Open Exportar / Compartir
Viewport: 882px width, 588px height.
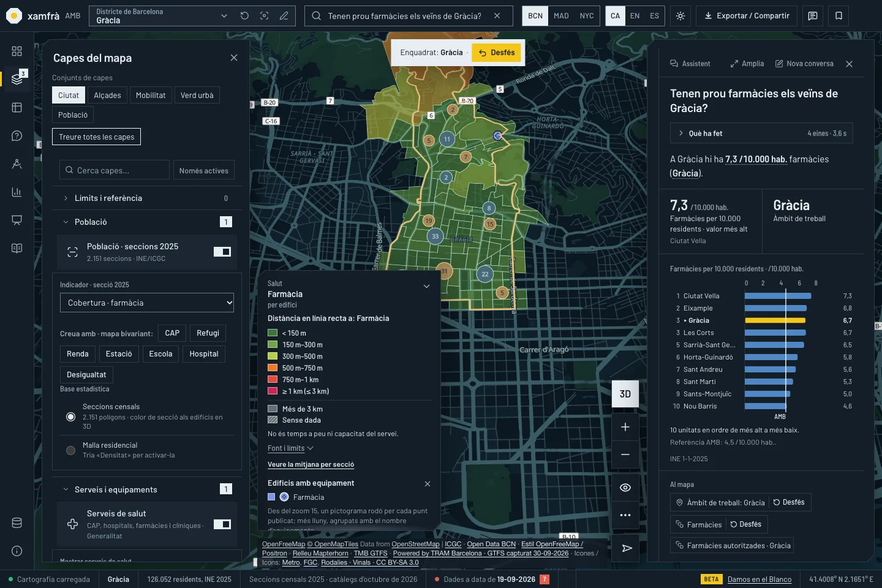pos(747,16)
